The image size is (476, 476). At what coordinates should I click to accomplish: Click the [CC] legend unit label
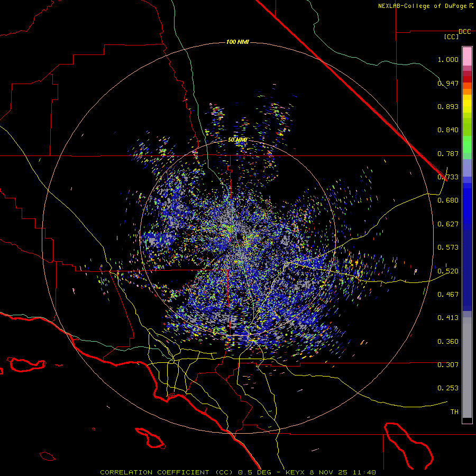pyautogui.click(x=452, y=36)
